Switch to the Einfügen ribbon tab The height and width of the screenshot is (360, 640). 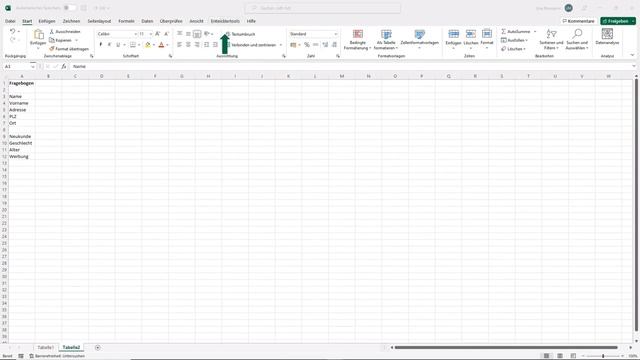(x=47, y=21)
